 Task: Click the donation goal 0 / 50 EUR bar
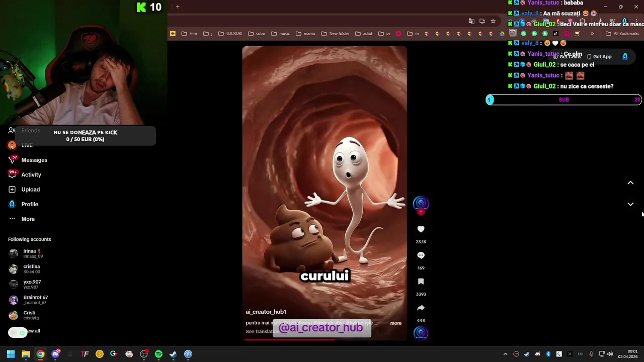tap(85, 136)
